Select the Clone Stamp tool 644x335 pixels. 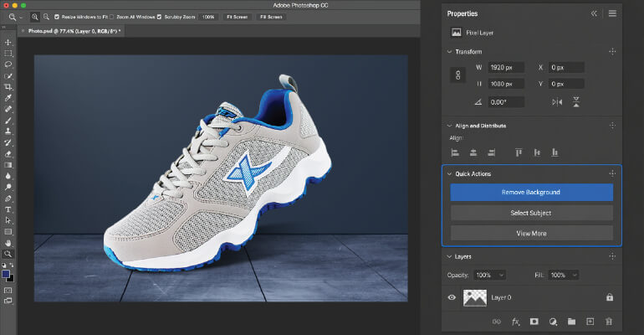pos(8,131)
